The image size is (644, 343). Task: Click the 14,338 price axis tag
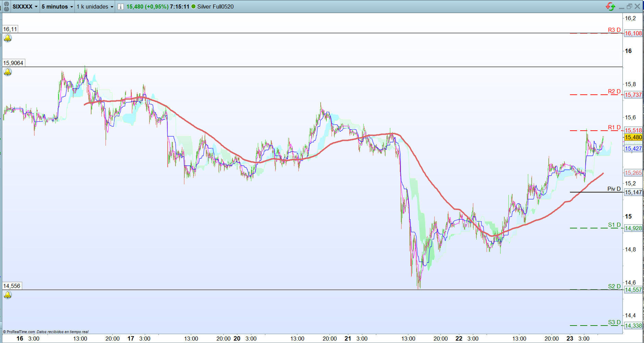633,326
